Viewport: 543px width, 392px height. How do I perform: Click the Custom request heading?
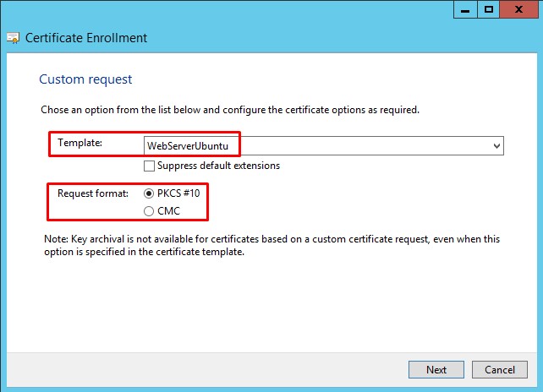pos(85,79)
